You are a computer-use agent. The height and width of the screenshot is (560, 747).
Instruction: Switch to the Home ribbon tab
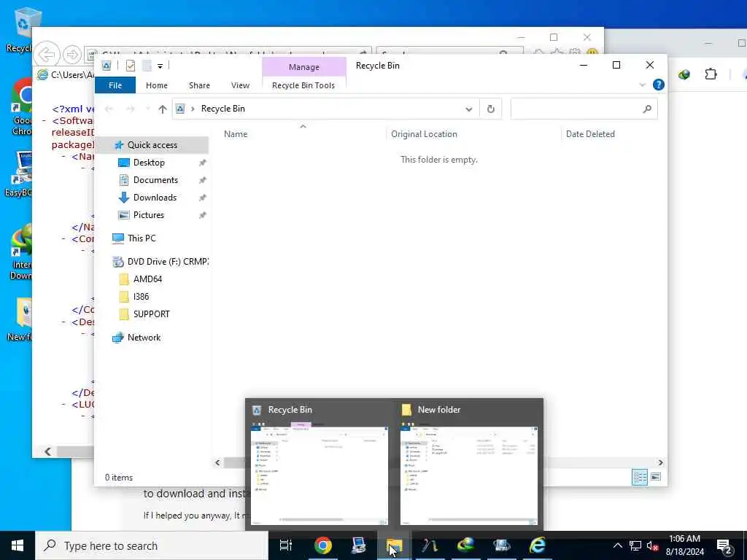156,85
